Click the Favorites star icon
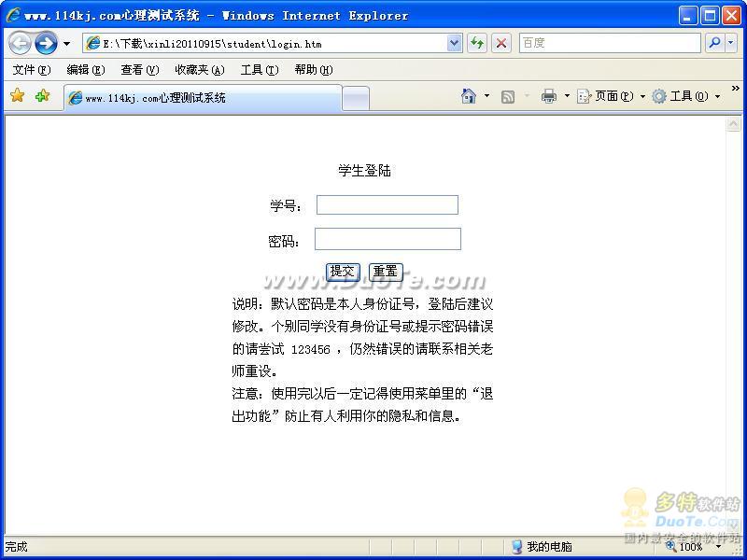Viewport: 747px width, 560px height. click(x=17, y=96)
